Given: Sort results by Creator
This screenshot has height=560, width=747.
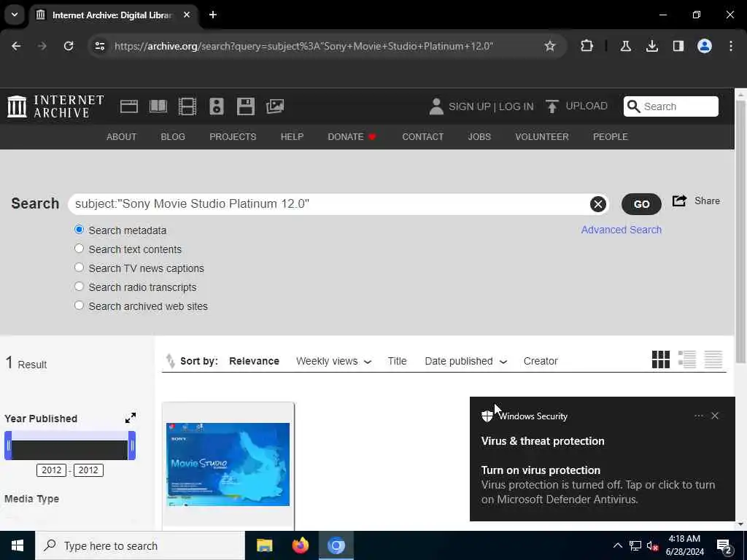Looking at the screenshot, I should [541, 362].
